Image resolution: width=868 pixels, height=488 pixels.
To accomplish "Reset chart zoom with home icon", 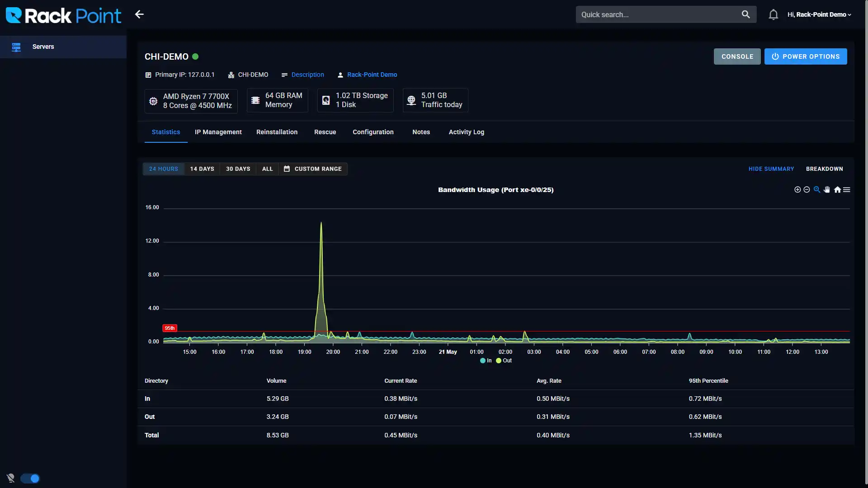I will 837,190.
